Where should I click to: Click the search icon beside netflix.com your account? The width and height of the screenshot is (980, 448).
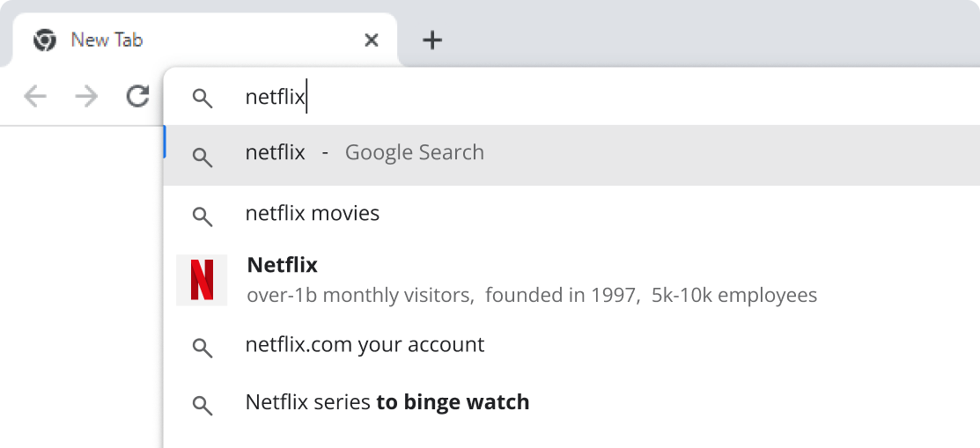[x=202, y=347]
